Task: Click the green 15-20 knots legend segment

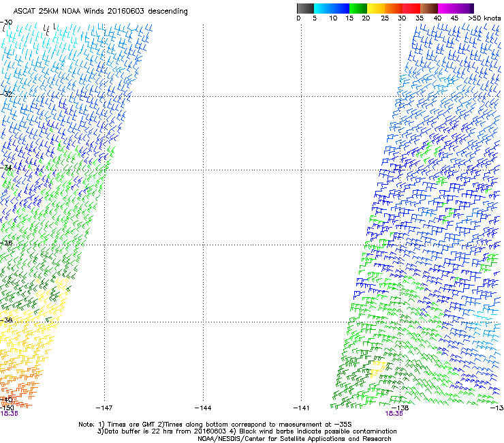Action: pyautogui.click(x=358, y=8)
